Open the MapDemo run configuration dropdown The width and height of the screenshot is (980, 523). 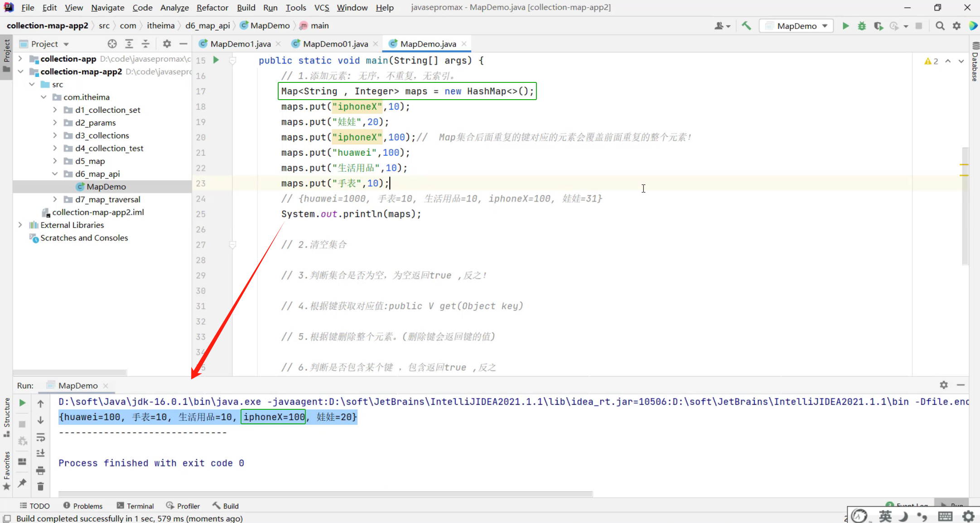797,26
